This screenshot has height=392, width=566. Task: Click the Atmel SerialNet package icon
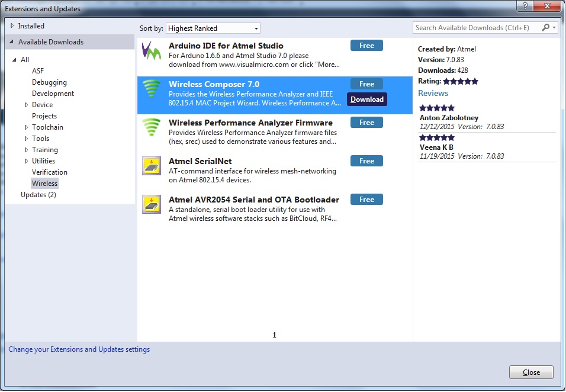[x=152, y=166]
